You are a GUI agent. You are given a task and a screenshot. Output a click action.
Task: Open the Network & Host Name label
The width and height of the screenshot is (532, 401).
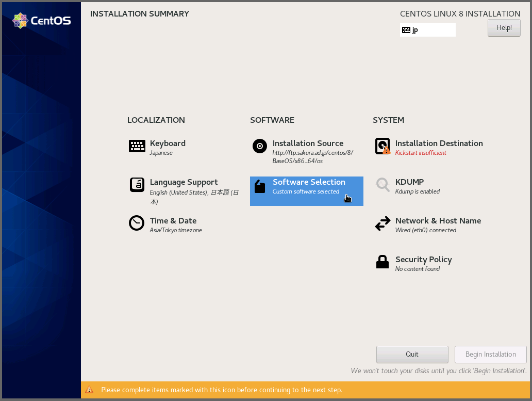438,221
